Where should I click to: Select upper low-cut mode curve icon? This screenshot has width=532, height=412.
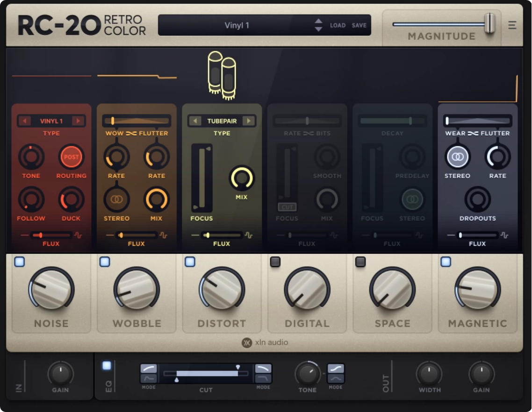tap(149, 369)
